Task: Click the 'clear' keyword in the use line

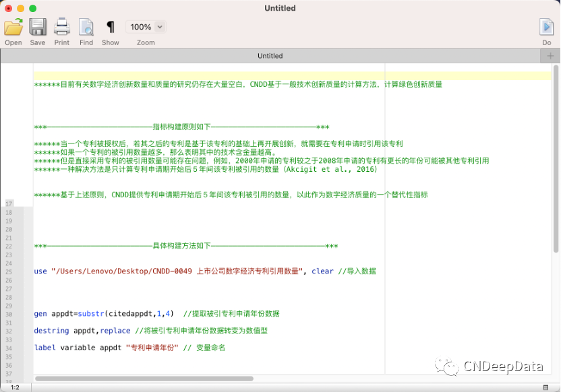Action: coord(322,271)
